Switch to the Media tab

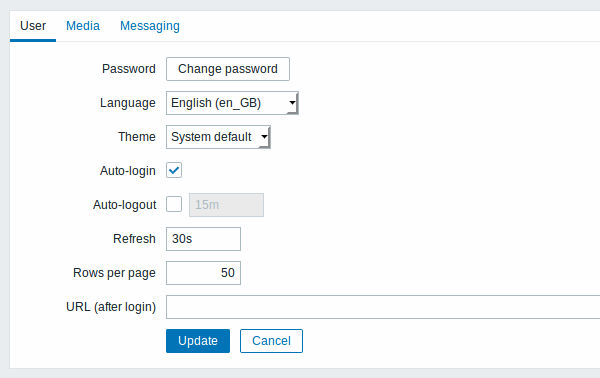pyautogui.click(x=83, y=26)
